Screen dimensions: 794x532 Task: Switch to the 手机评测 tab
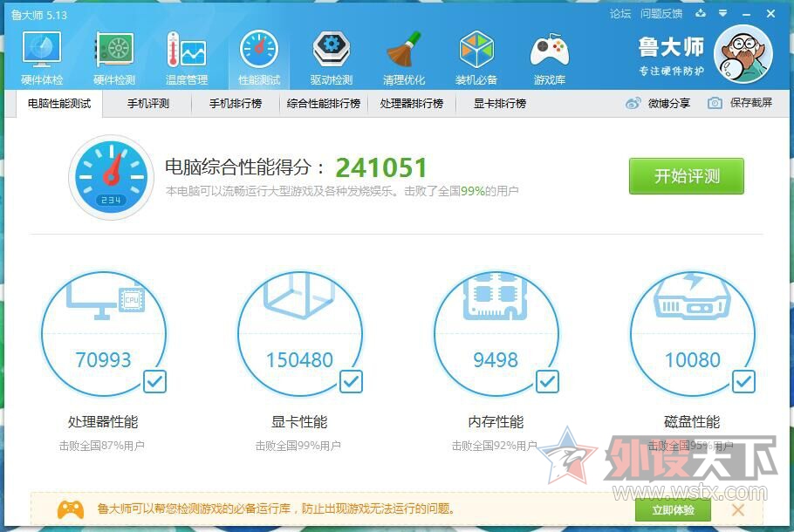coord(147,104)
